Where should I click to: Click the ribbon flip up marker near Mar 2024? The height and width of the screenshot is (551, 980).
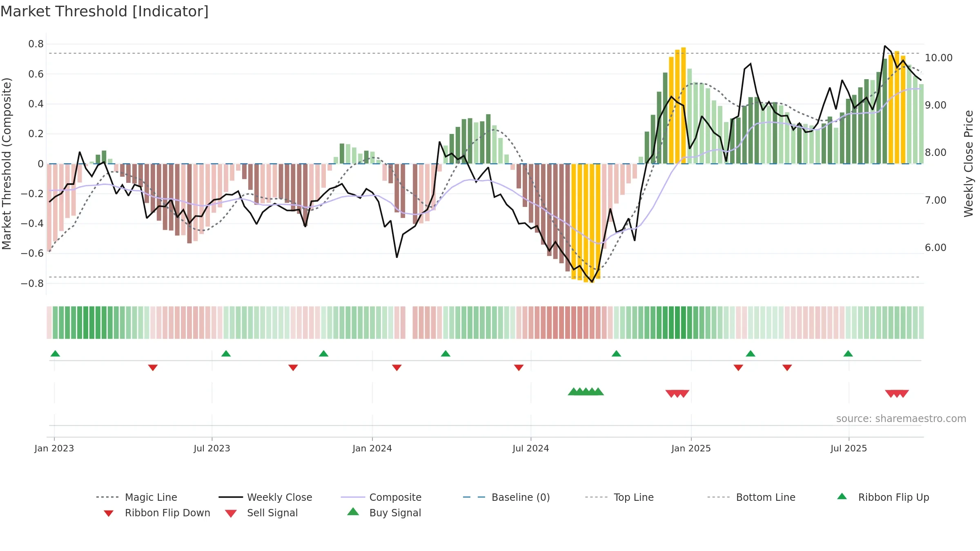click(445, 353)
